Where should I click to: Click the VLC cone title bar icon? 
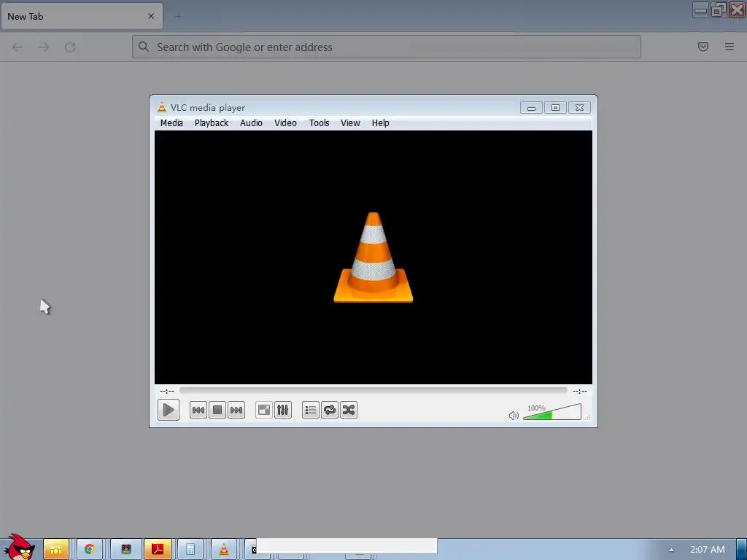(x=162, y=107)
